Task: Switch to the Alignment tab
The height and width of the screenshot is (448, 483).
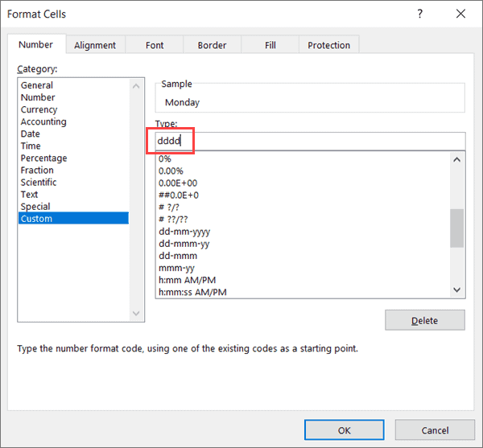Action: pyautogui.click(x=95, y=46)
